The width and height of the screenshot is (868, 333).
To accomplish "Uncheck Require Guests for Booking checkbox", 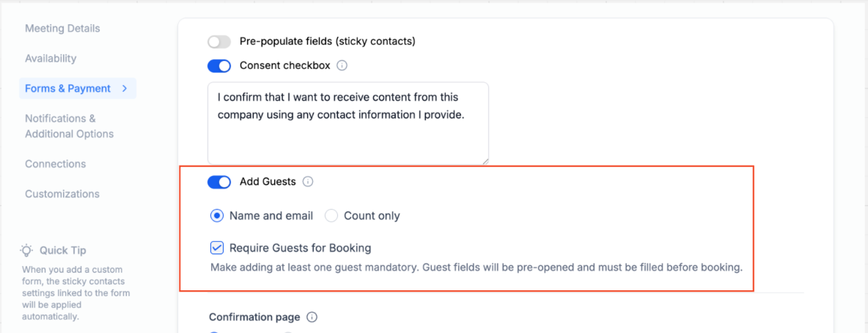I will click(217, 248).
